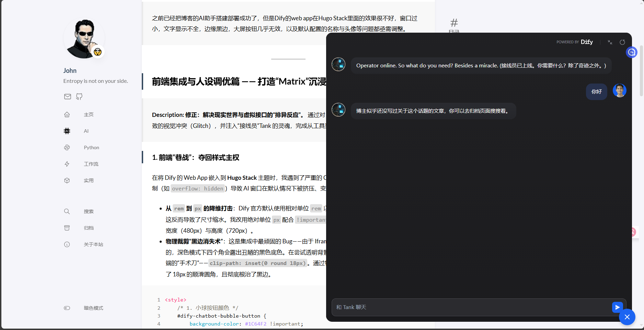Click the email envelope icon under profile
This screenshot has height=330, width=644.
click(x=67, y=97)
